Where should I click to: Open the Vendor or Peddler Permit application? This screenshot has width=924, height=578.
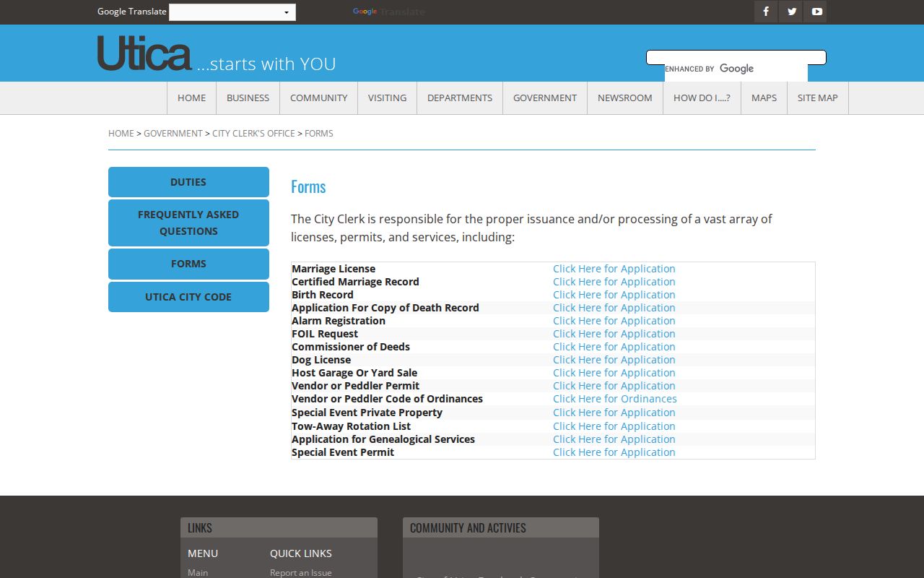614,386
